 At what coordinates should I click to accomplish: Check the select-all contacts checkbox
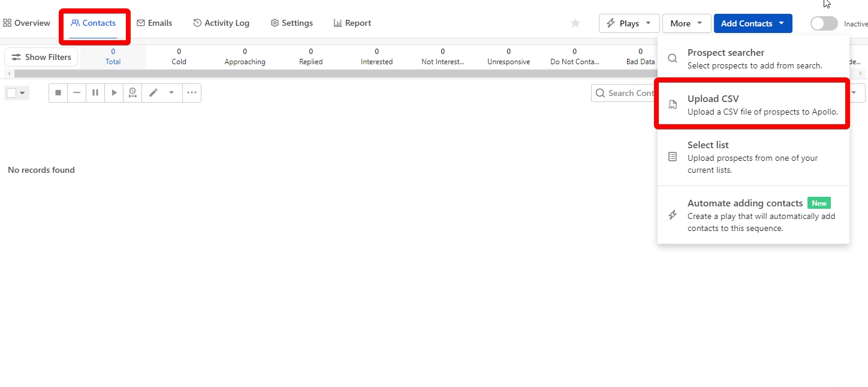(x=11, y=93)
